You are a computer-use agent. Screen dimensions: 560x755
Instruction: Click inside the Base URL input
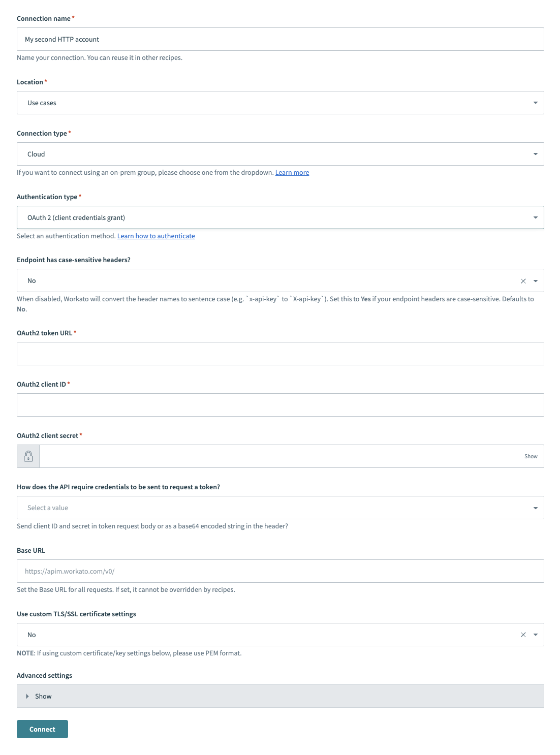click(279, 571)
